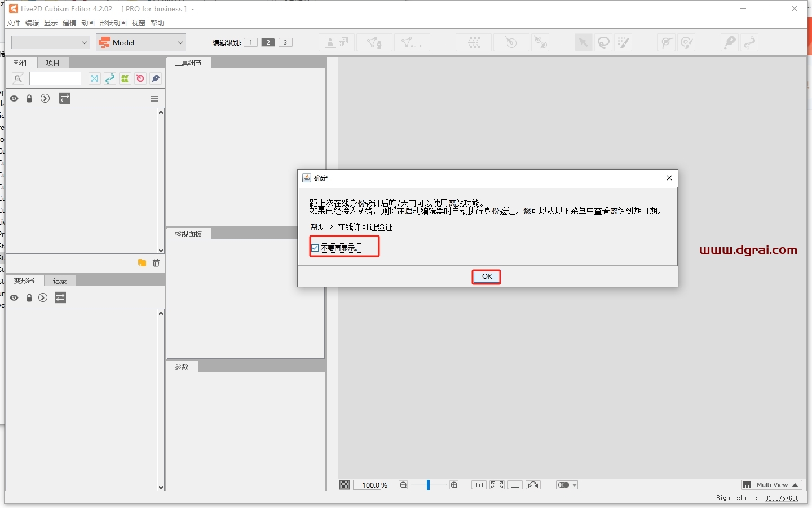Open the Multi View expander
The width and height of the screenshot is (812, 508).
pos(771,485)
